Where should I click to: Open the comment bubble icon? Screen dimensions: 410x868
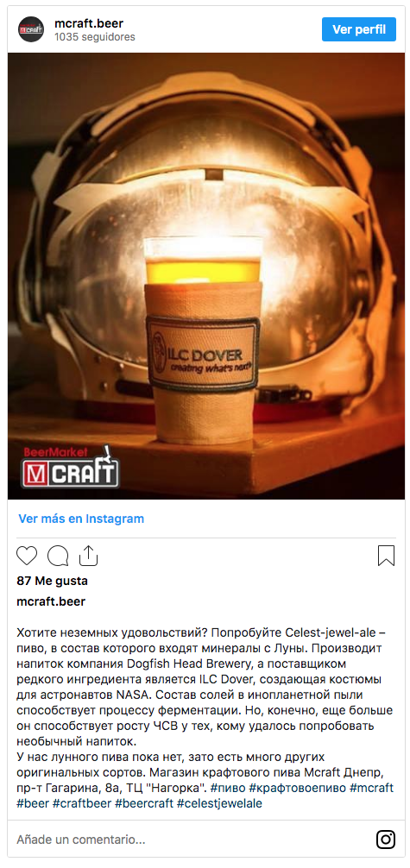tap(58, 556)
